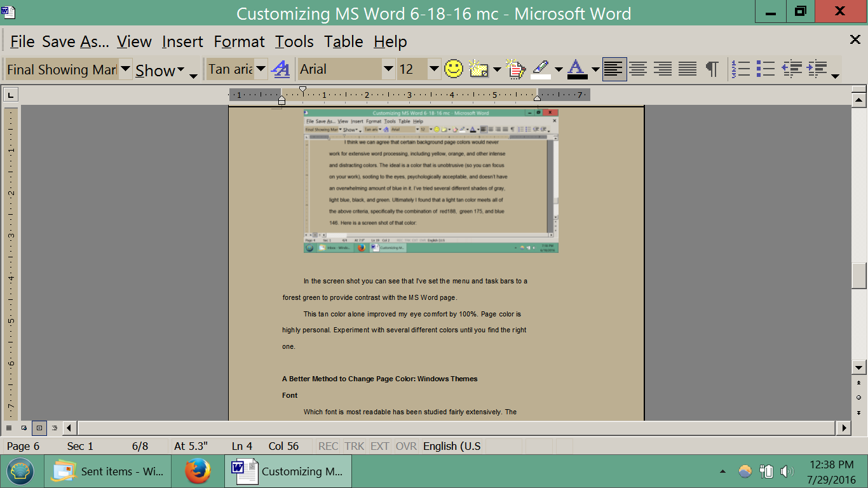Screen dimensions: 868x488
Task: Toggle OVR overtype mode in status bar
Action: point(405,446)
